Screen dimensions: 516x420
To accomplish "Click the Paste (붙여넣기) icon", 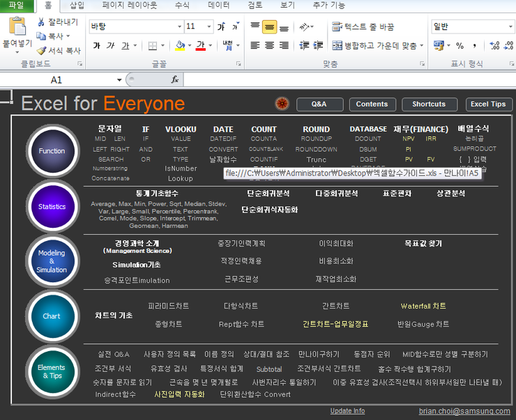I will 17,26.
